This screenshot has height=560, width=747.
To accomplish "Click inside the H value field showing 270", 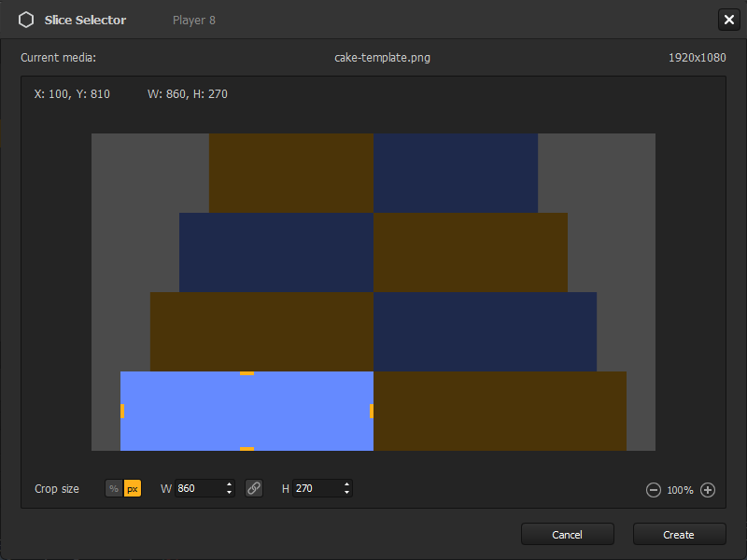I will click(x=317, y=488).
